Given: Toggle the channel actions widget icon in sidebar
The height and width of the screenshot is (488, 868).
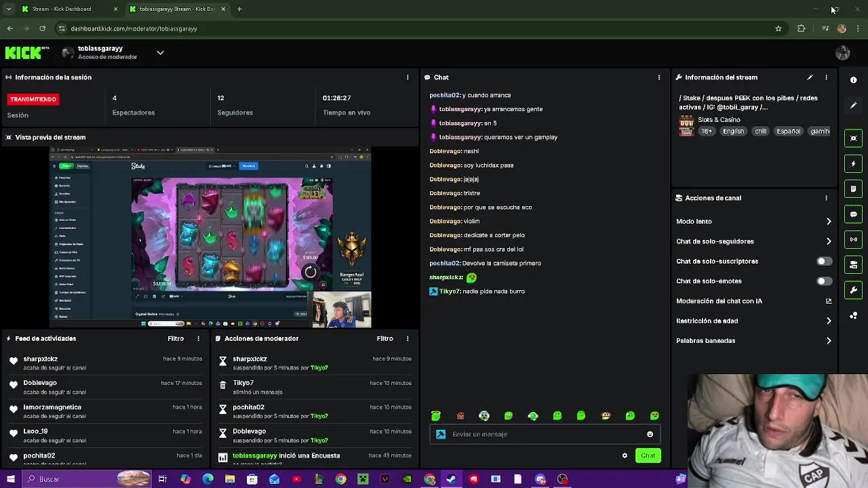Looking at the screenshot, I should tap(853, 264).
